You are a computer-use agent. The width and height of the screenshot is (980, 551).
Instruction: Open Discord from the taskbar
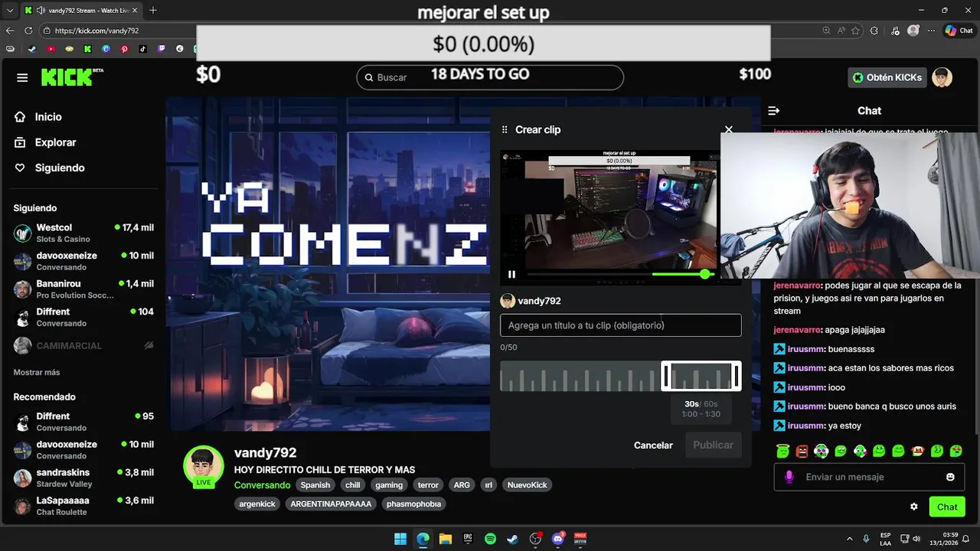tap(557, 539)
